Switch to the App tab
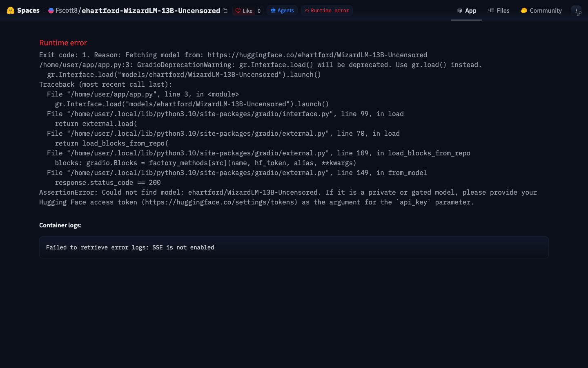 point(466,11)
